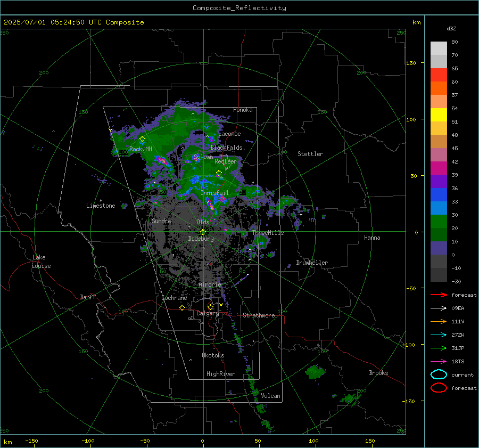Click the white 09EA arrow icon

pos(439,308)
